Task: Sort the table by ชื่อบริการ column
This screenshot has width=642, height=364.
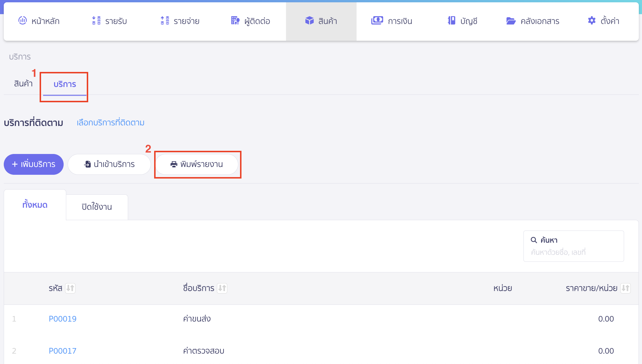Action: 222,288
